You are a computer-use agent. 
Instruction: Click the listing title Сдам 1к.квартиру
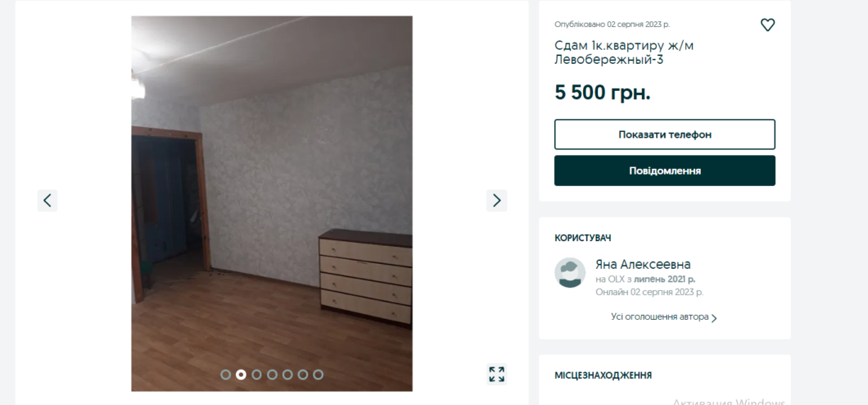click(x=624, y=52)
